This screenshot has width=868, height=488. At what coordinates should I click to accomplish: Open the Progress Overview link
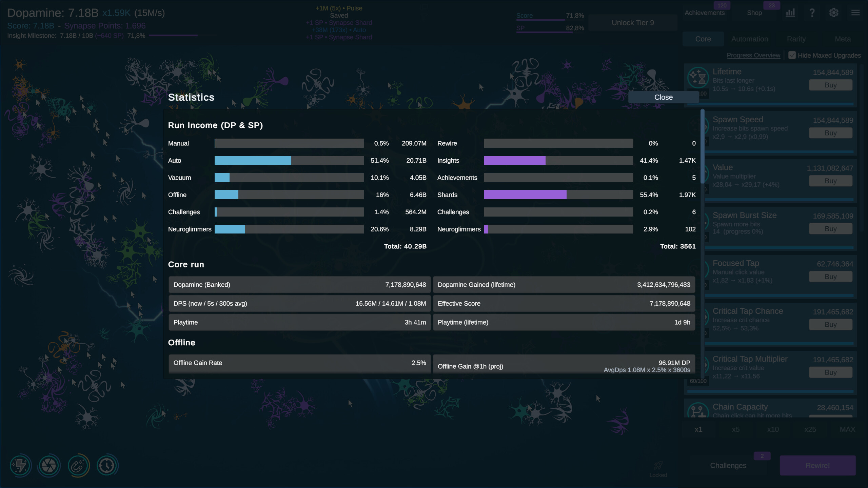(x=753, y=55)
